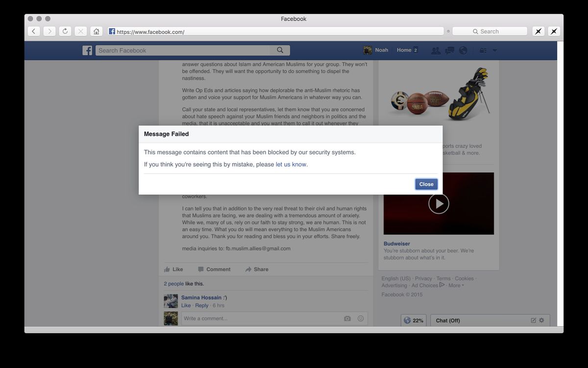Click the chat settings gear icon
588x368 pixels.
click(x=541, y=320)
